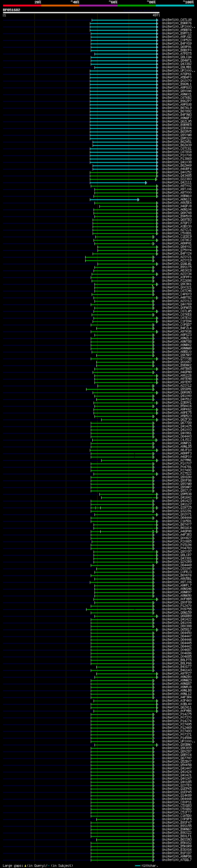Select the UniRef100_A9TV02 label

click(176, 186)
